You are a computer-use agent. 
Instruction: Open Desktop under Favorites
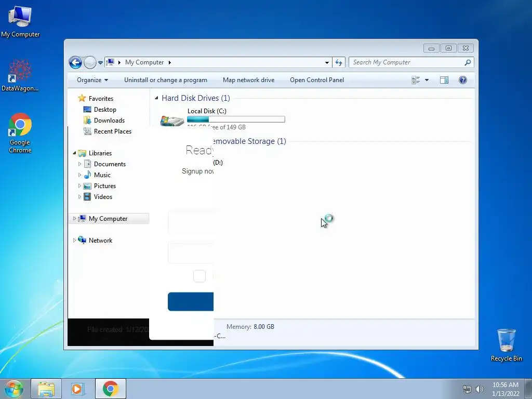pos(105,109)
